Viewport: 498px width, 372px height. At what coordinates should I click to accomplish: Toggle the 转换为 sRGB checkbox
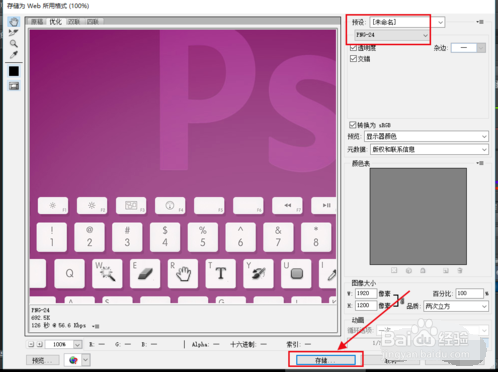352,125
